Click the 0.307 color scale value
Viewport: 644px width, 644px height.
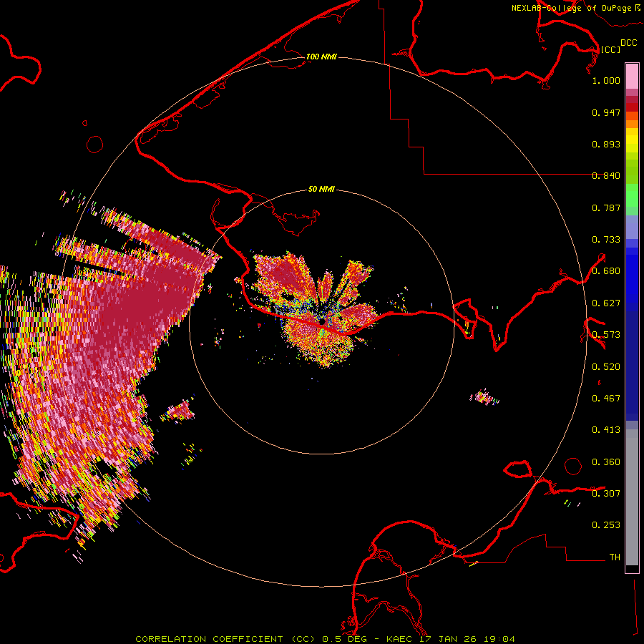click(x=606, y=493)
